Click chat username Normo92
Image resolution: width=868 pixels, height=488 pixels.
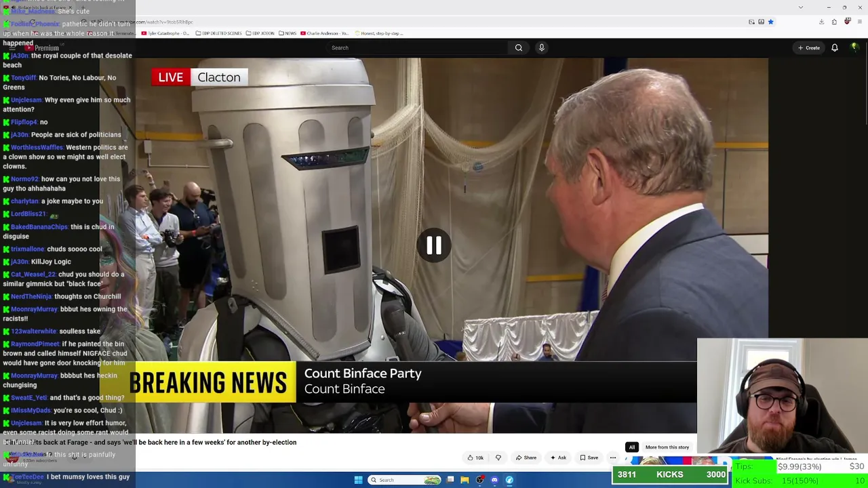24,180
